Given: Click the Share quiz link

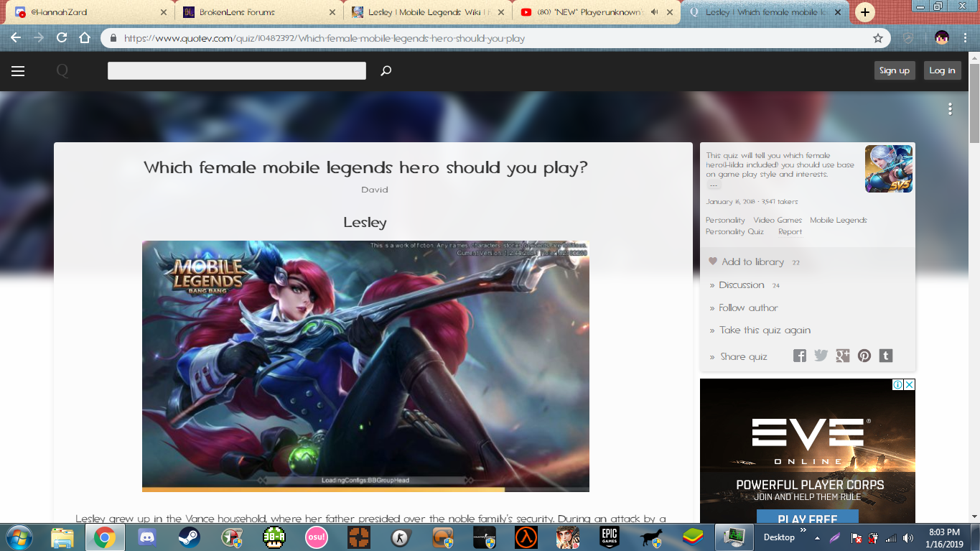Looking at the screenshot, I should tap(744, 356).
